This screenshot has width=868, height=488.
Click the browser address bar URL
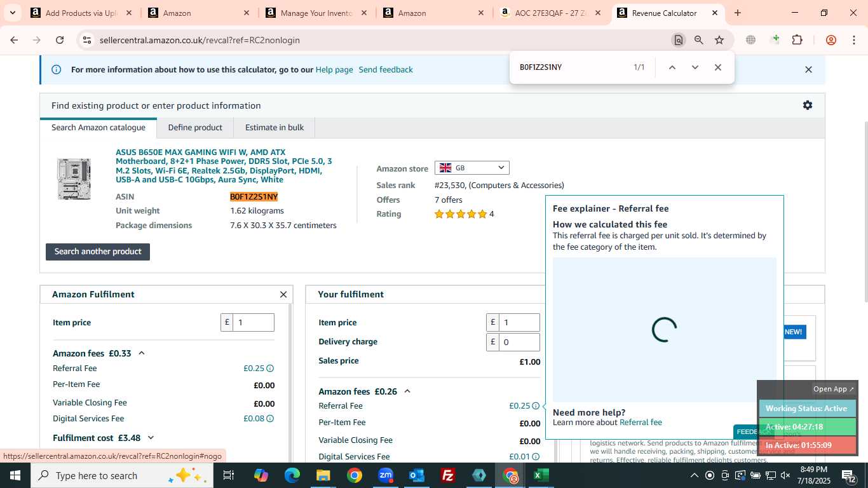point(200,40)
